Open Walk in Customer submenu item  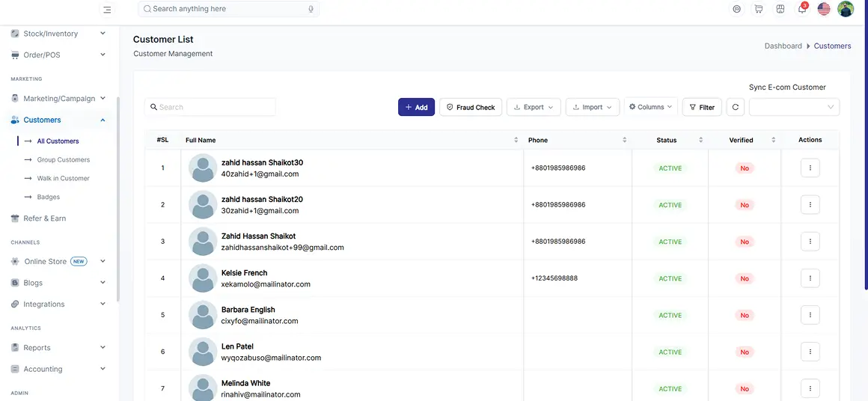pos(63,179)
